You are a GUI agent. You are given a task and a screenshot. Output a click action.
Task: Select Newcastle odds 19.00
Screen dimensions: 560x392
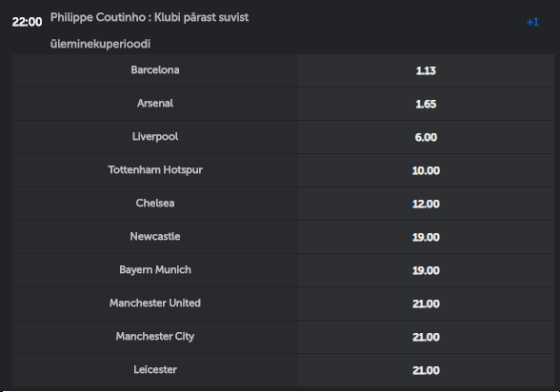tap(426, 237)
